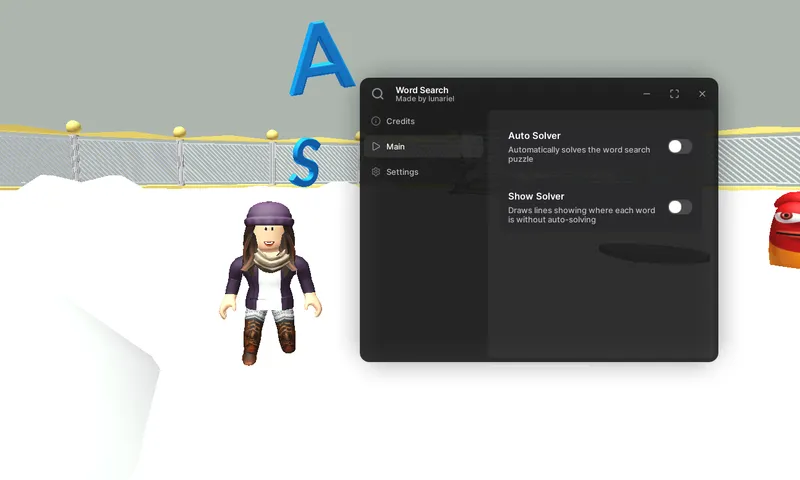Click the Auto Solver heading
800x480 pixels.
pos(534,136)
